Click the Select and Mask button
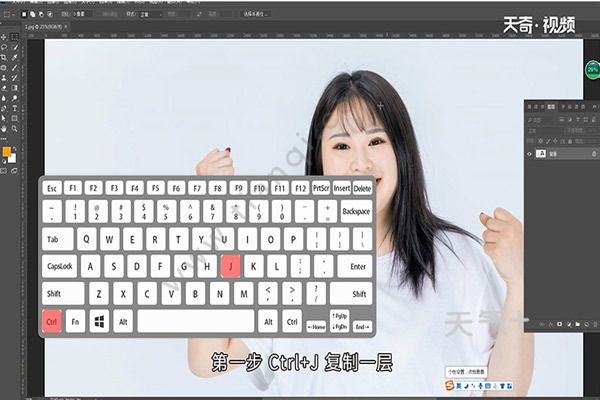 (x=255, y=14)
